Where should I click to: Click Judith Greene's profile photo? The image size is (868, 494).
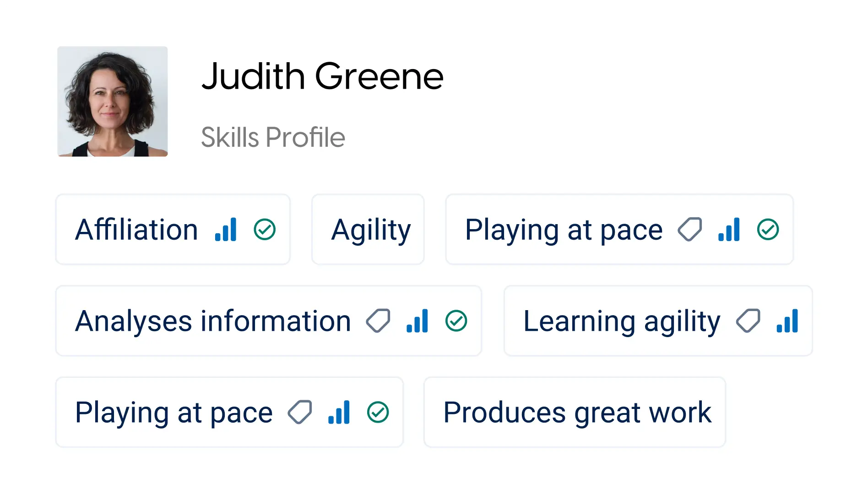click(113, 102)
